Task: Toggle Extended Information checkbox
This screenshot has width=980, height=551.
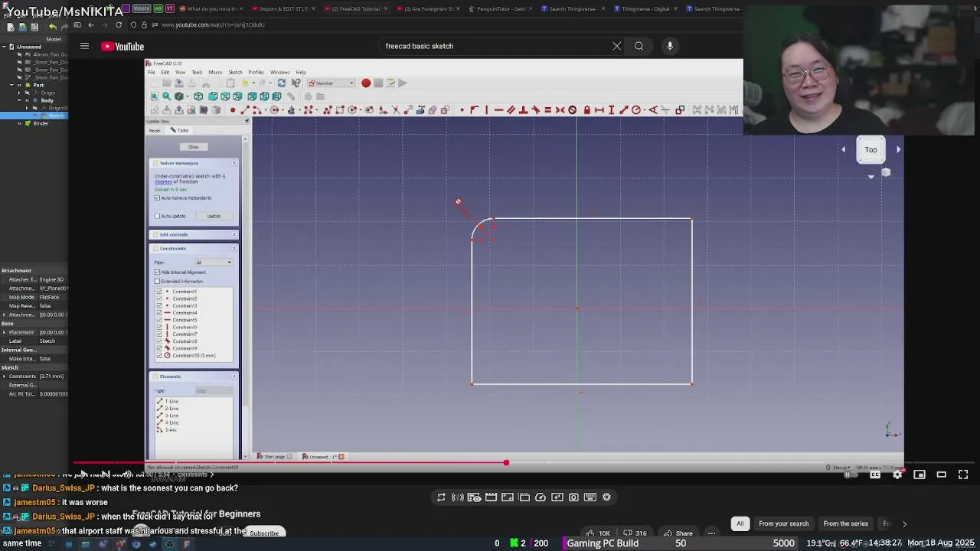Action: click(x=158, y=282)
